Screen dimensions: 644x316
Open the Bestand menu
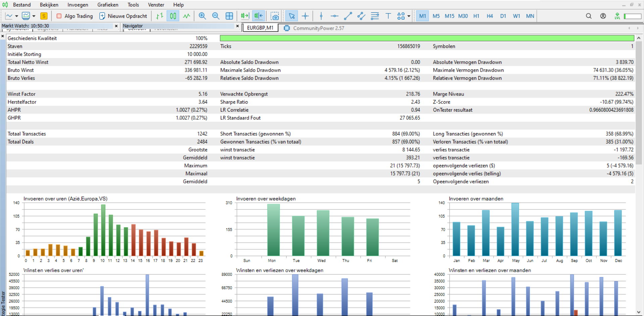click(x=22, y=5)
